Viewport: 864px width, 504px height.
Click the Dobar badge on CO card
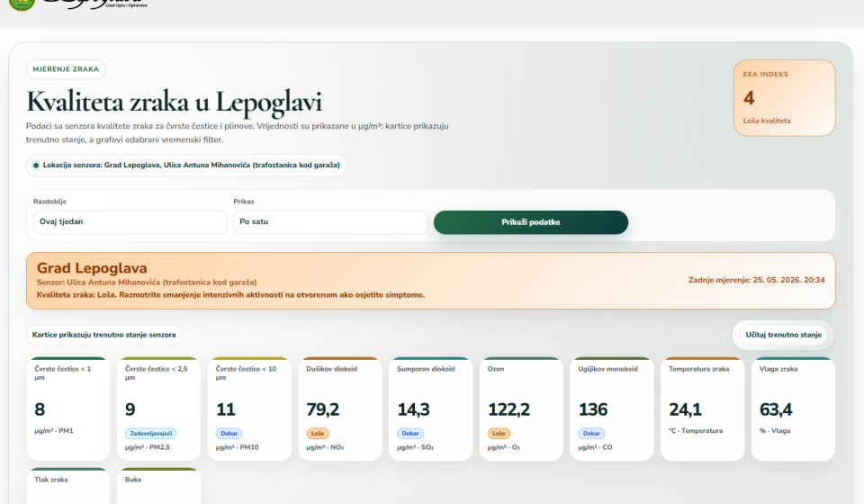[591, 434]
